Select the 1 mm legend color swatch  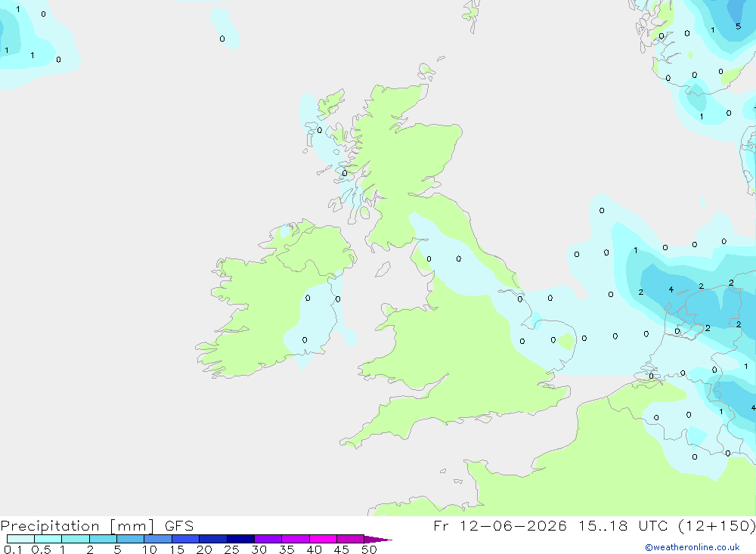[x=76, y=539]
